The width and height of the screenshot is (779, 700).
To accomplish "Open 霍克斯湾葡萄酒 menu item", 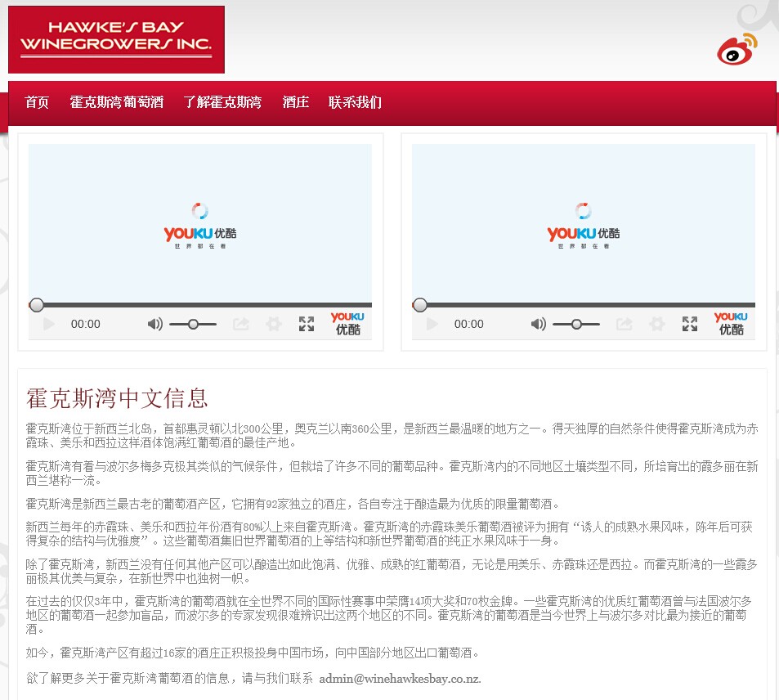I will [116, 102].
